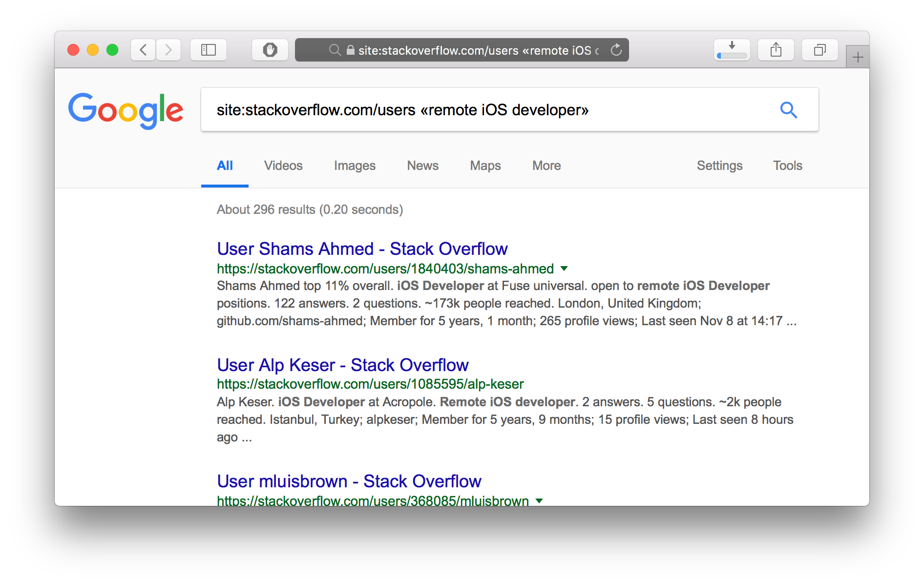The width and height of the screenshot is (924, 584).
Task: Open User Alp Keser result link
Action: click(x=342, y=365)
